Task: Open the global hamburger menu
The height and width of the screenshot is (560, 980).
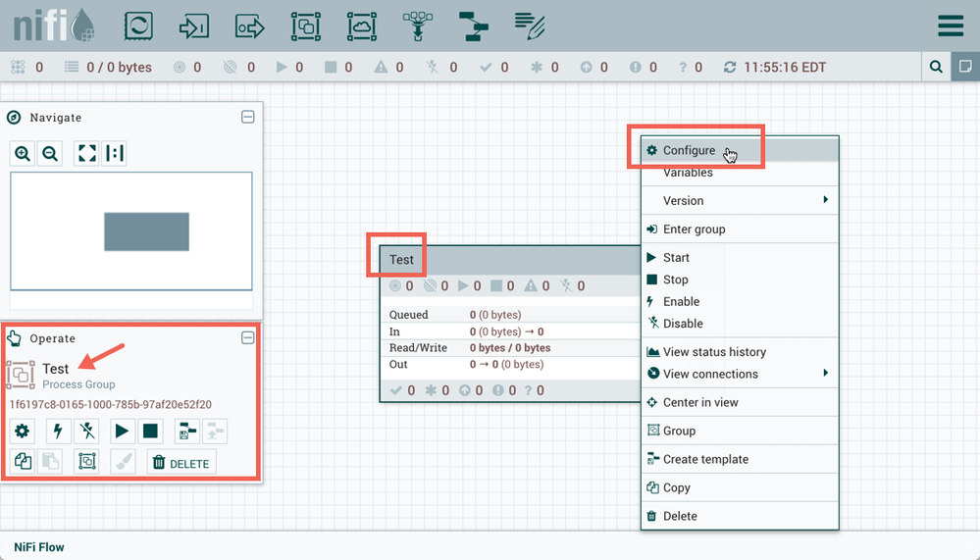Action: [x=950, y=25]
